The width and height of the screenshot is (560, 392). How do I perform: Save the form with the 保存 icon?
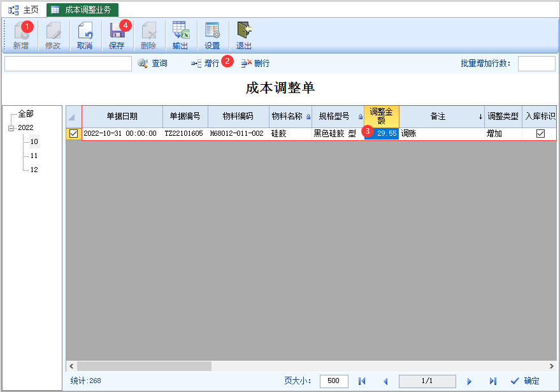[117, 36]
